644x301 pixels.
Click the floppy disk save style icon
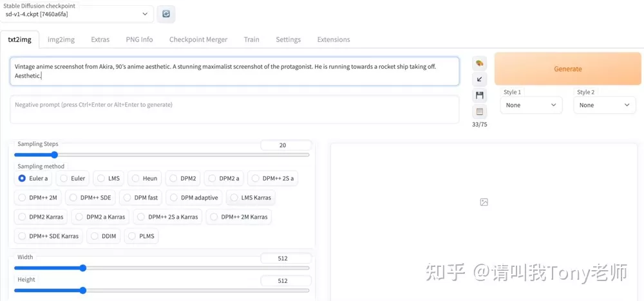click(479, 96)
